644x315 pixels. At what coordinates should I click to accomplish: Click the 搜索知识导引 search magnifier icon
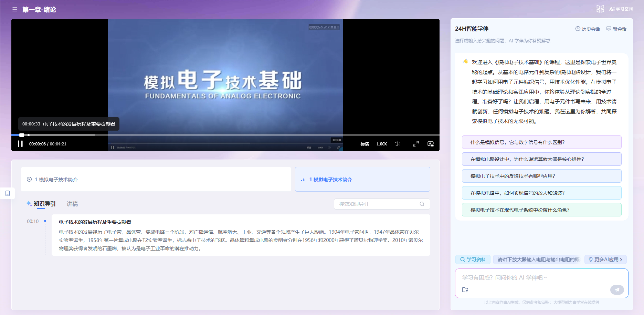(x=422, y=204)
